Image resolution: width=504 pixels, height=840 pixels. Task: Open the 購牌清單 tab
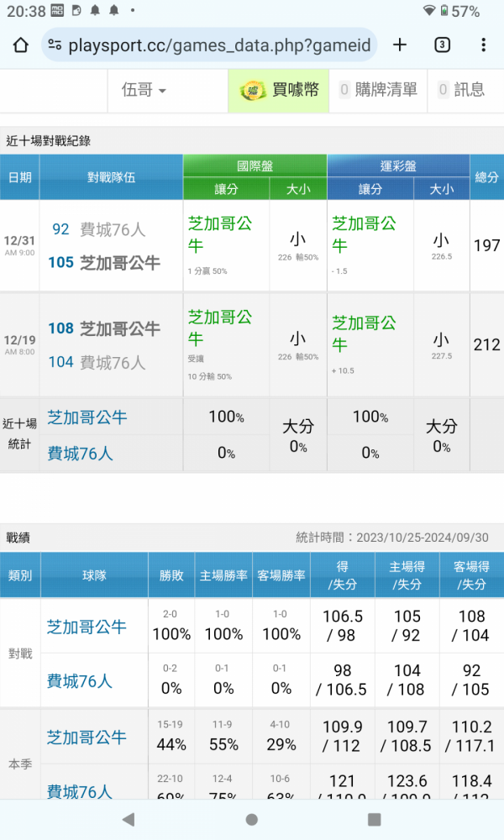tap(378, 90)
